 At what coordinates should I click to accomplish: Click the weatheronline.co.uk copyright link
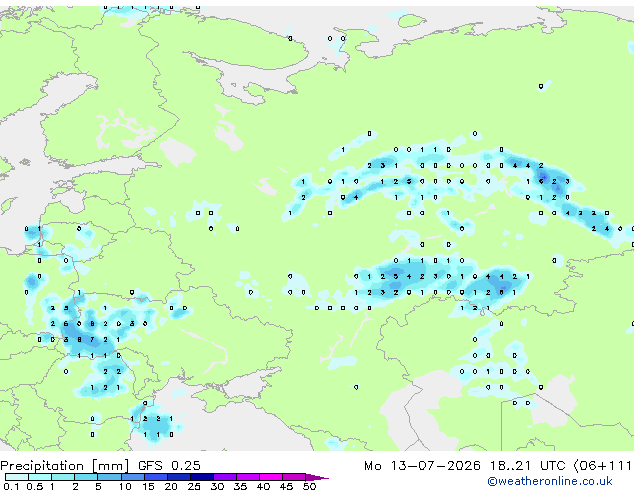coord(550,481)
